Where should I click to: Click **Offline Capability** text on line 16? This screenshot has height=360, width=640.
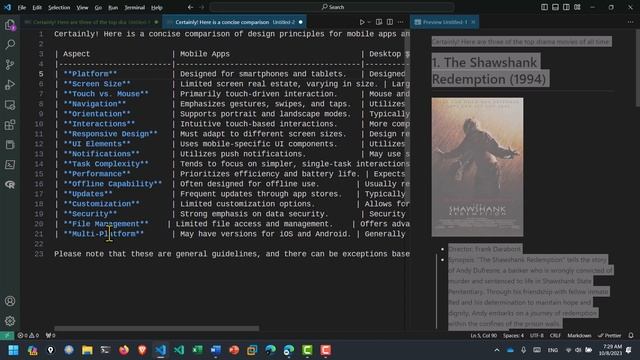(x=113, y=184)
